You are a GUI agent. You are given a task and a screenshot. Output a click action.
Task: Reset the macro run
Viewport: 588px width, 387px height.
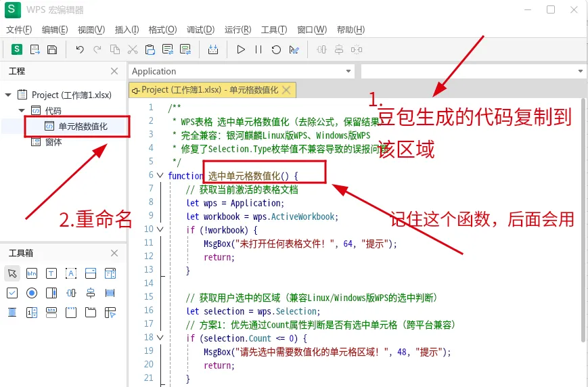(276, 49)
